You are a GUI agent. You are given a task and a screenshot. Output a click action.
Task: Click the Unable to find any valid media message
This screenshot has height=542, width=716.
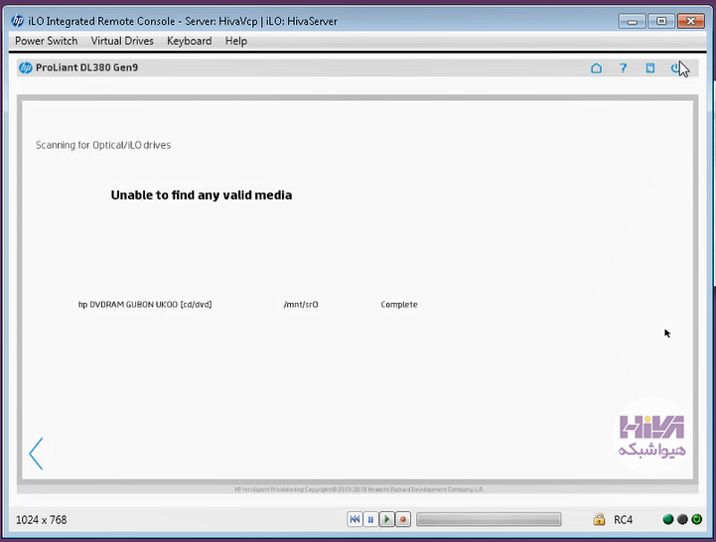click(x=201, y=195)
